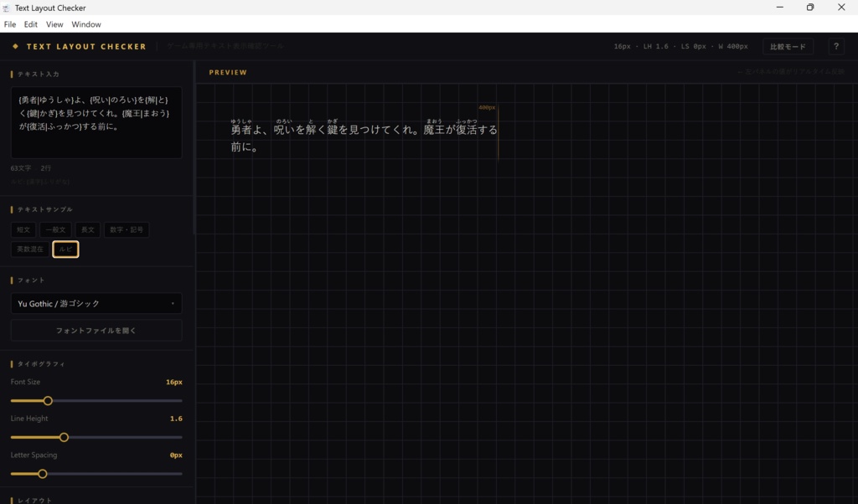Load the 長文 sample text
858x504 pixels.
click(x=87, y=229)
